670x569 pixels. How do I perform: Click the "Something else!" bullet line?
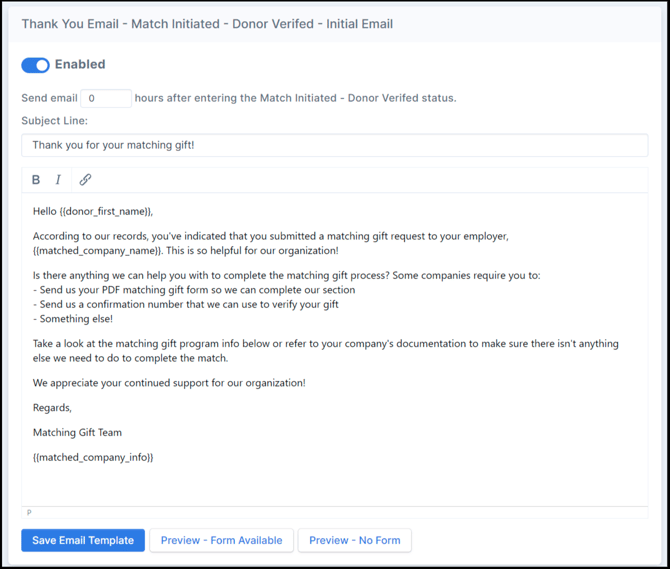coord(75,319)
